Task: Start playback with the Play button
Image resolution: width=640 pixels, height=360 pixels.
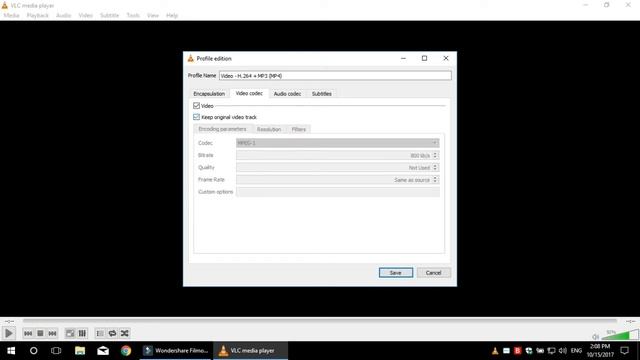Action: click(x=9, y=333)
